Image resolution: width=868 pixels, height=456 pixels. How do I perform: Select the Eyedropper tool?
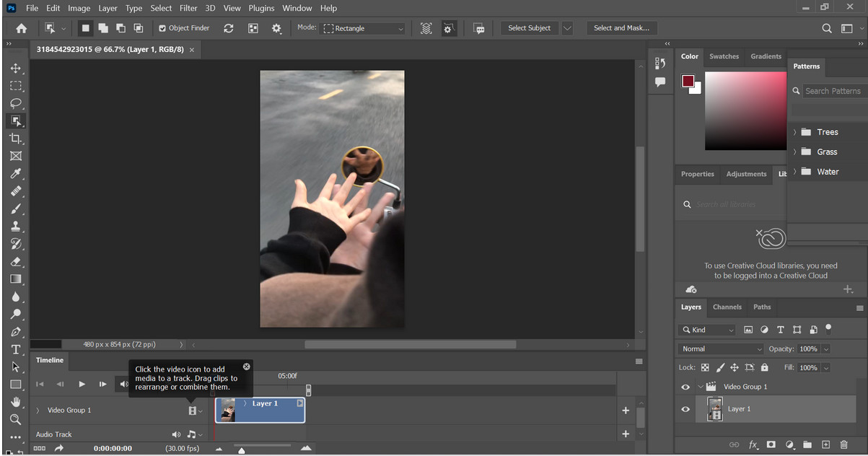pyautogui.click(x=15, y=174)
